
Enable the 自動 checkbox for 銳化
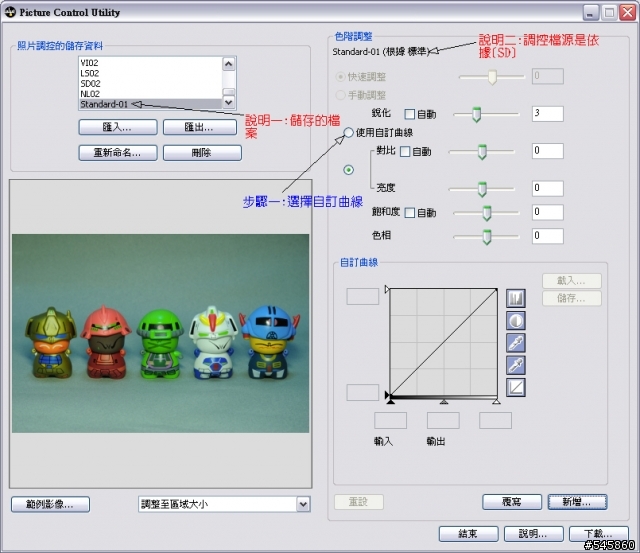pyautogui.click(x=409, y=114)
